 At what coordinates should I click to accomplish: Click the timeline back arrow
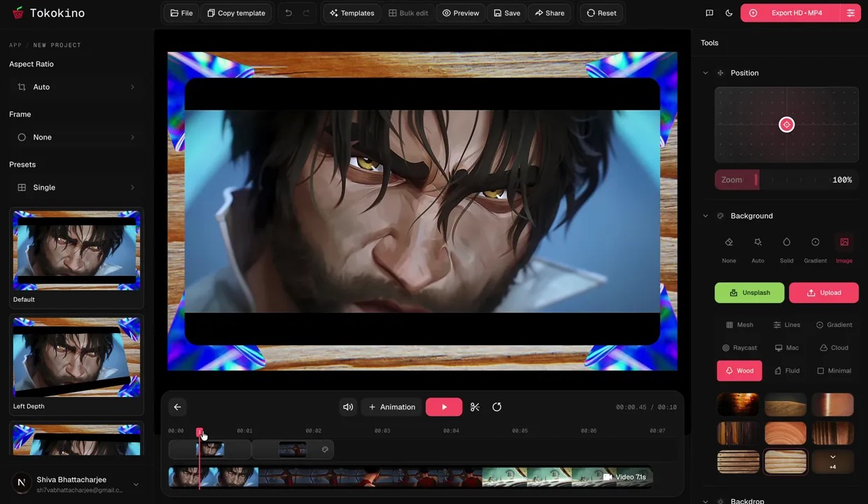[x=177, y=407]
